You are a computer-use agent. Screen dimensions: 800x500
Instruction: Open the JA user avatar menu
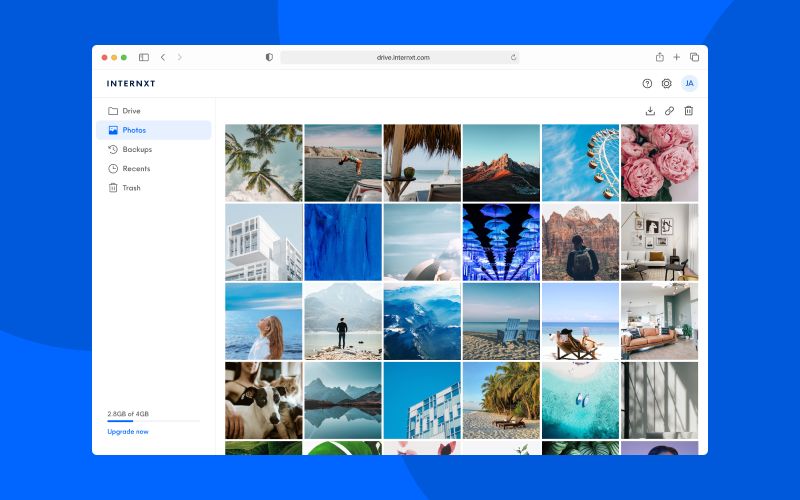[689, 84]
